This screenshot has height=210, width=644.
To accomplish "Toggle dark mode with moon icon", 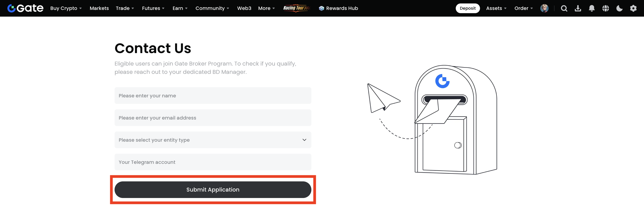I will point(619,8).
